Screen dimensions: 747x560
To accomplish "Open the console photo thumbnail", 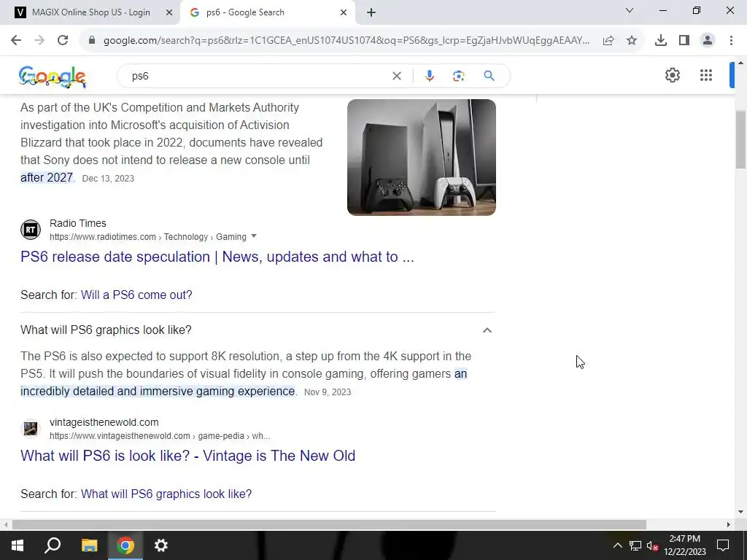I will (422, 157).
